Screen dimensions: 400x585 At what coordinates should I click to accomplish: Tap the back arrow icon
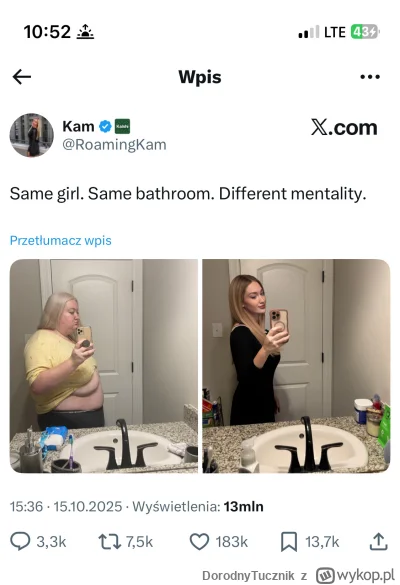[x=22, y=77]
